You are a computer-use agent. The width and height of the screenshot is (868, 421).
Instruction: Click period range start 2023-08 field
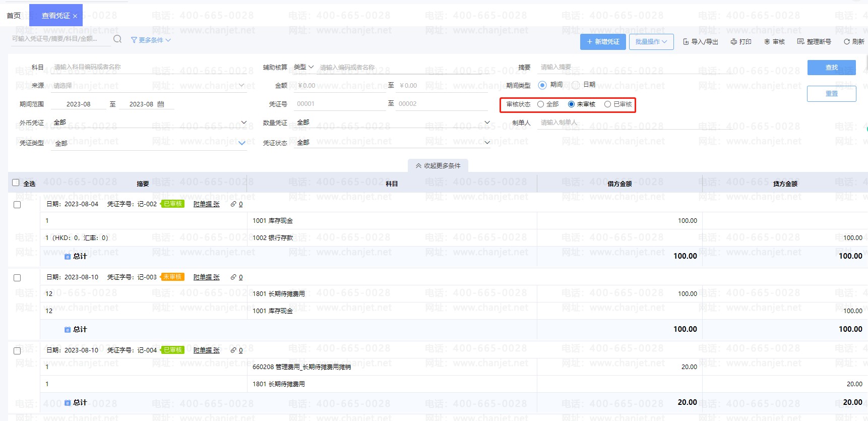pos(79,104)
